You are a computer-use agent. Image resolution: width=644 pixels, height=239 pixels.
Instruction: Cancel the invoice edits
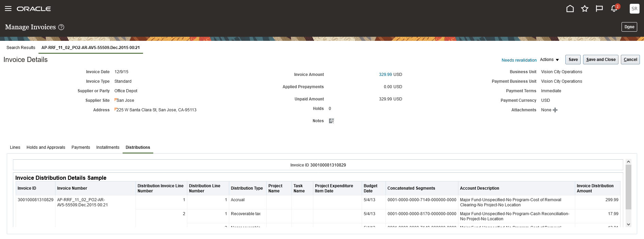click(630, 60)
